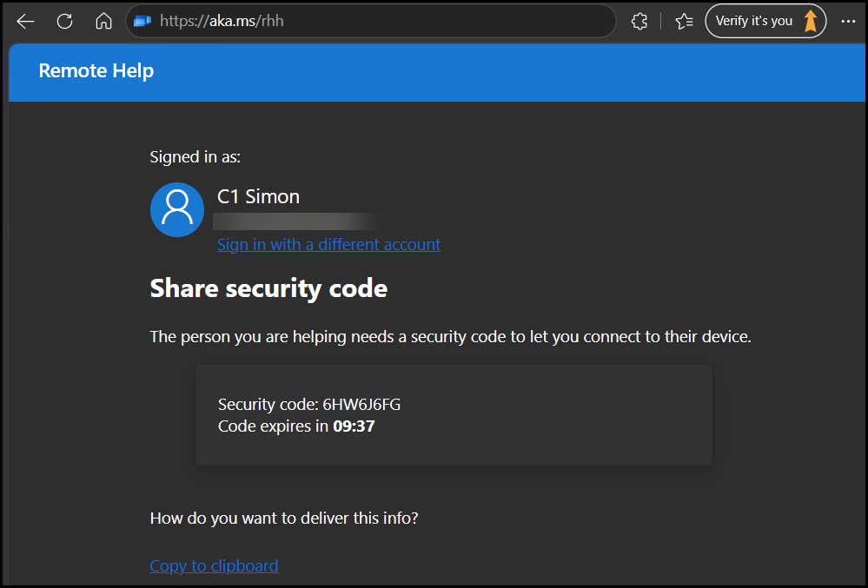Select the blue user avatar icon

tap(177, 209)
